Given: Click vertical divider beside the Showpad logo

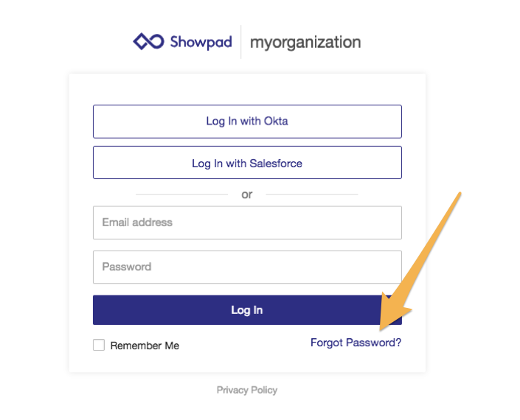Looking at the screenshot, I should tap(241, 42).
